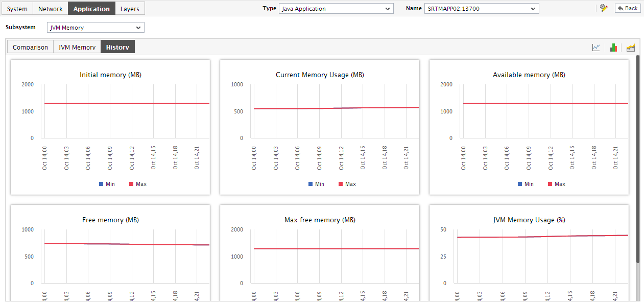644x302 pixels.
Task: Open the settings gear-and-pencil configure icon
Action: tap(604, 8)
